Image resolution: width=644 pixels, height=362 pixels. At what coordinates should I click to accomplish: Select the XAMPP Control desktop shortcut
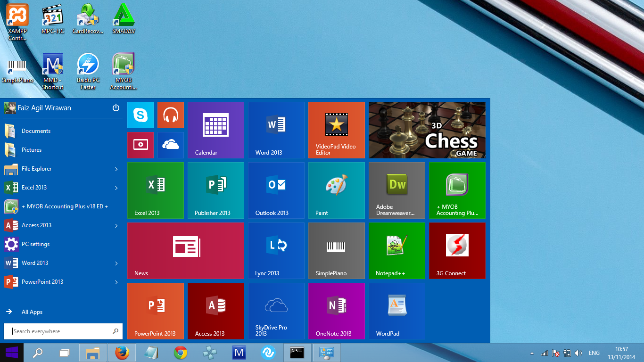click(x=17, y=22)
